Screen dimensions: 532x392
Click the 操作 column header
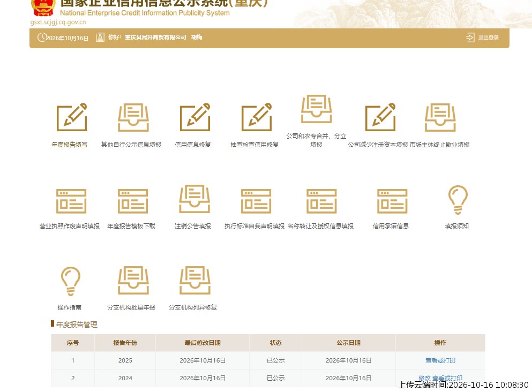pos(440,343)
